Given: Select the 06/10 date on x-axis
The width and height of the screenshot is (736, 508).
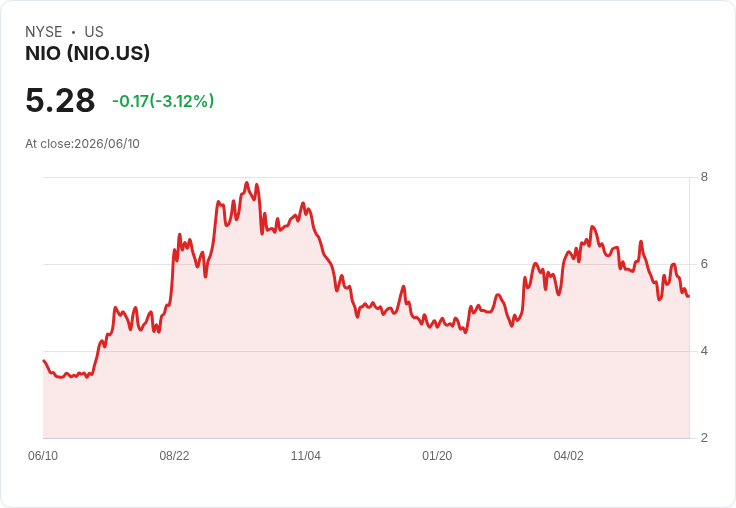Looking at the screenshot, I should pyautogui.click(x=43, y=455).
